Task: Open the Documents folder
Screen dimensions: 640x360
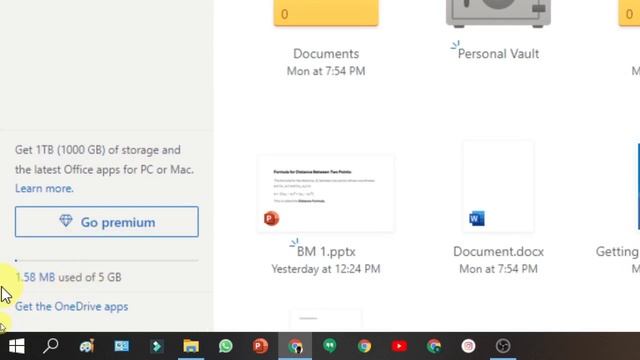Action: [x=326, y=13]
